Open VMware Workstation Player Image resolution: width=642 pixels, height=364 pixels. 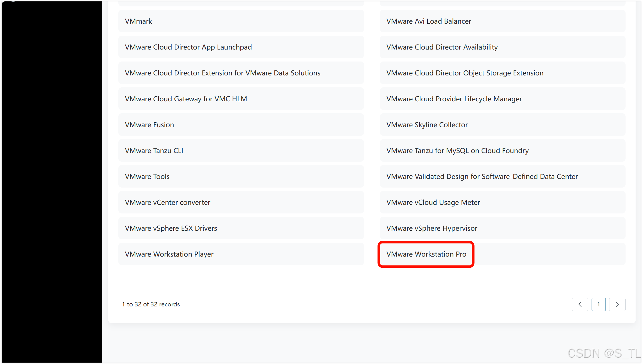pyautogui.click(x=169, y=254)
